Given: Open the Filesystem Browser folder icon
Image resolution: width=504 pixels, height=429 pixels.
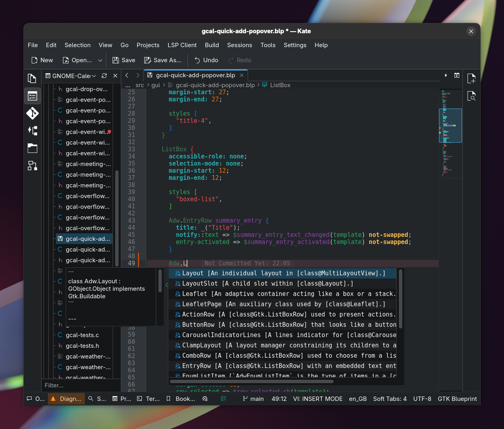Looking at the screenshot, I should (x=32, y=149).
